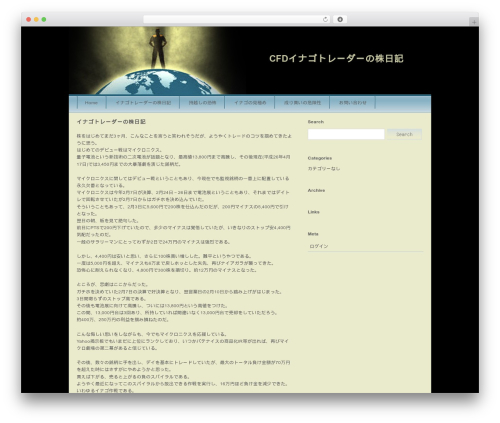Click the Links sidebar heading
500x423 pixels.
tap(314, 212)
